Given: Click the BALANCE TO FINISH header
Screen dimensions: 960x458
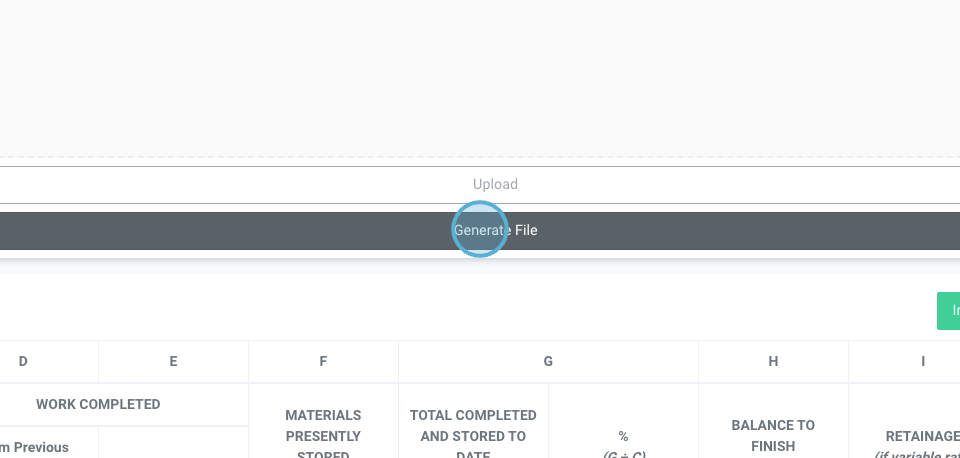Looking at the screenshot, I should coord(773,435).
